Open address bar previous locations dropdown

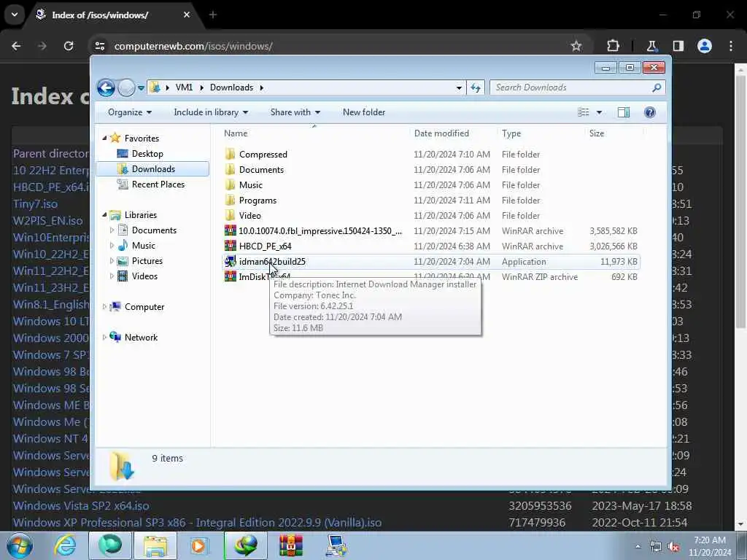[459, 87]
